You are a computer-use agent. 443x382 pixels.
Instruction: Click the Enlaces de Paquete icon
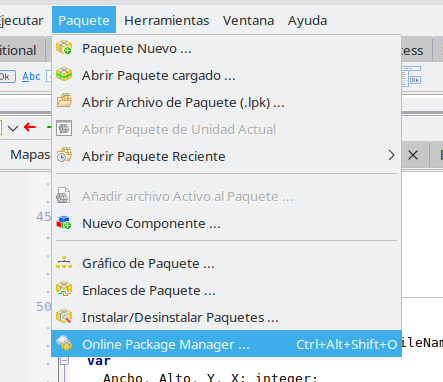click(64, 289)
